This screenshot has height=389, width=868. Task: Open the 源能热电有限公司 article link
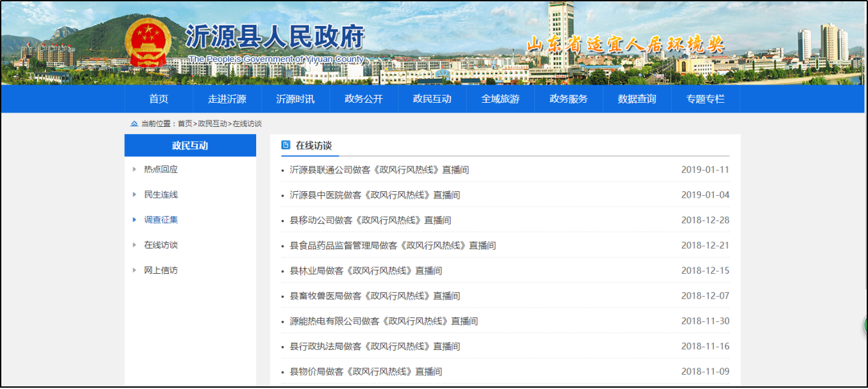384,321
